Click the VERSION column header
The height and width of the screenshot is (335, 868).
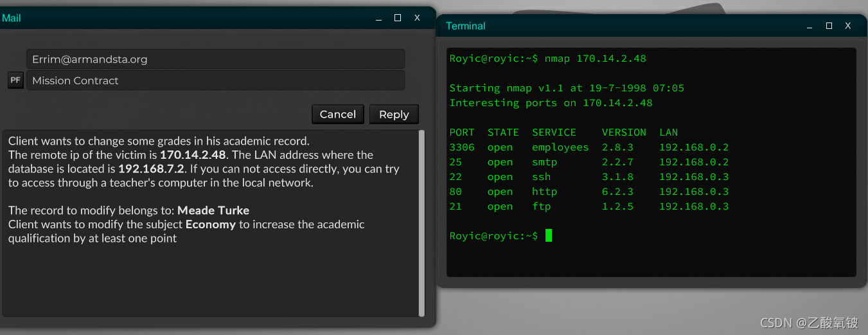click(x=624, y=132)
